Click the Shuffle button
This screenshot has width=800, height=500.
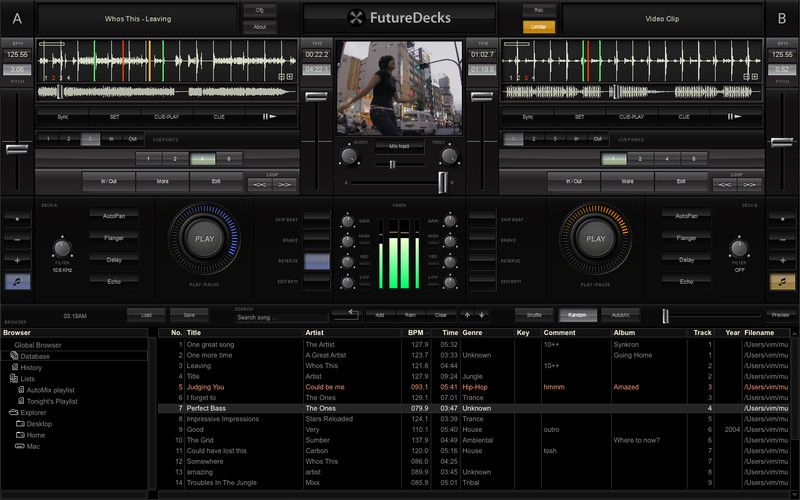(x=534, y=315)
